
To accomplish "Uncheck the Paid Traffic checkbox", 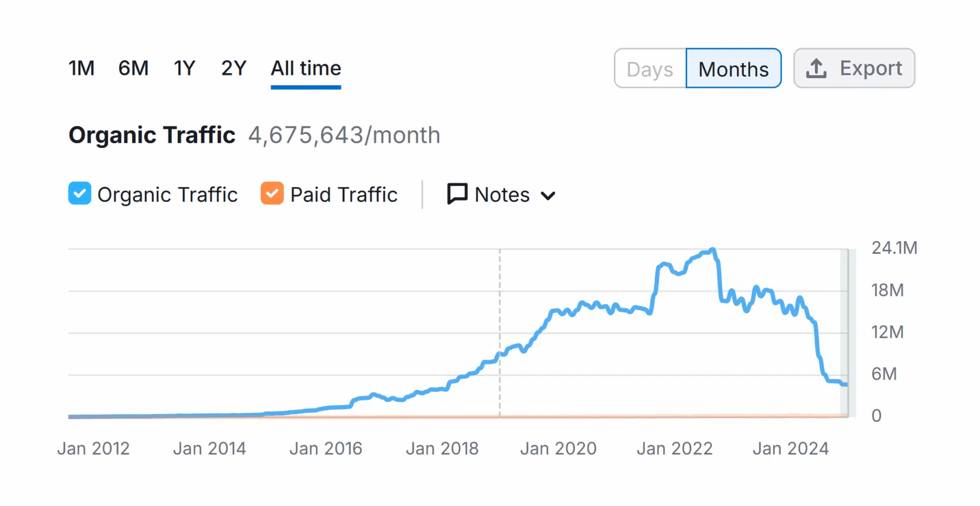I will point(272,193).
